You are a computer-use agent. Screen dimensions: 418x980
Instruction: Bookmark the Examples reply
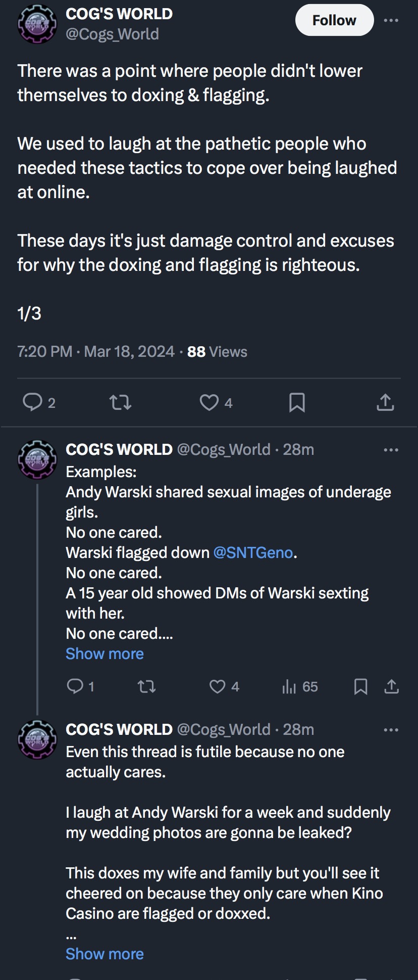(360, 686)
